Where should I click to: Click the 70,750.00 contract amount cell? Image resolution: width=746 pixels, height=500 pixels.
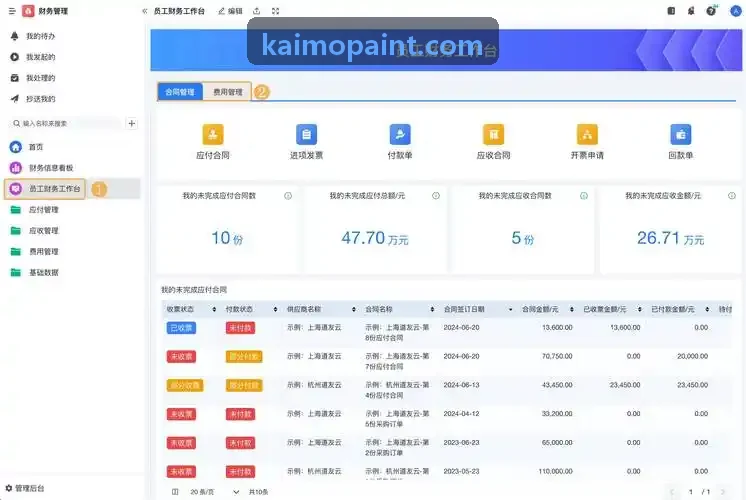pyautogui.click(x=557, y=356)
